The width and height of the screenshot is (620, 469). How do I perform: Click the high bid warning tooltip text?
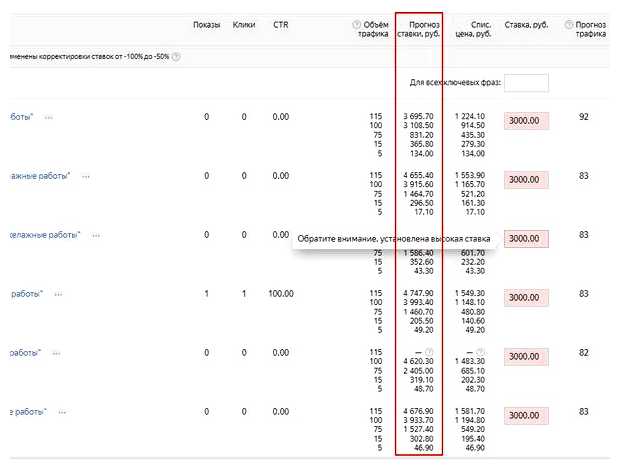pos(394,239)
